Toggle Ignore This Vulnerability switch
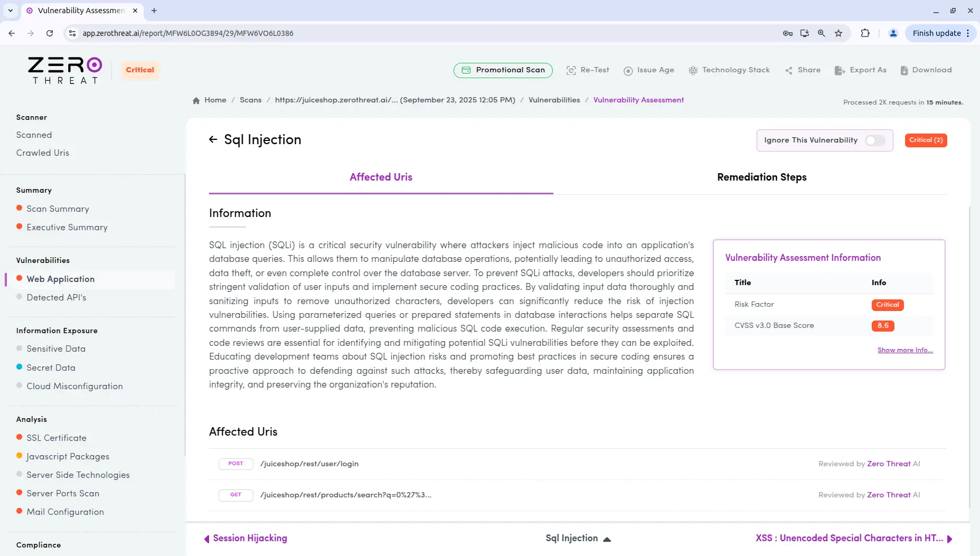Viewport: 980px width, 556px height. (875, 140)
